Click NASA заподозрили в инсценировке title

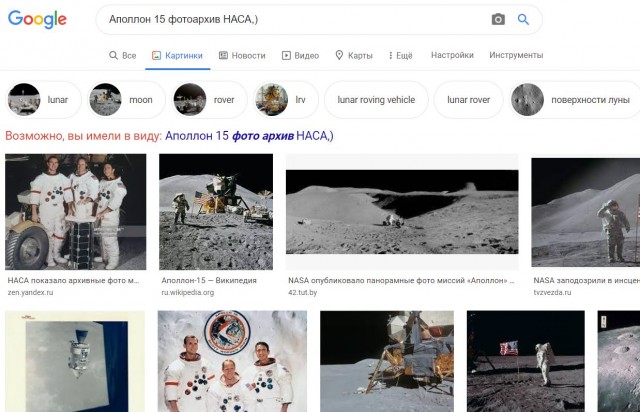[x=587, y=281]
